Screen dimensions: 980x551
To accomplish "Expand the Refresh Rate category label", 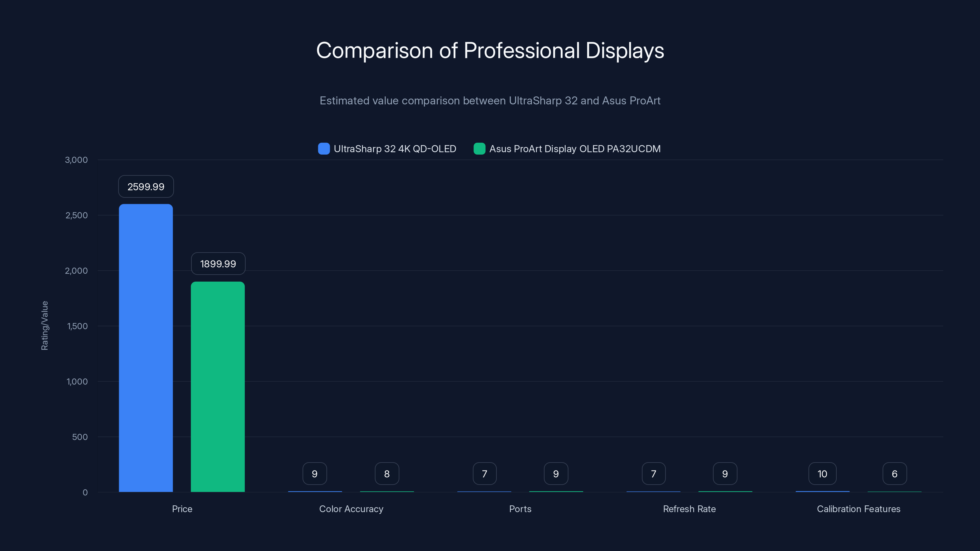I will click(x=689, y=509).
